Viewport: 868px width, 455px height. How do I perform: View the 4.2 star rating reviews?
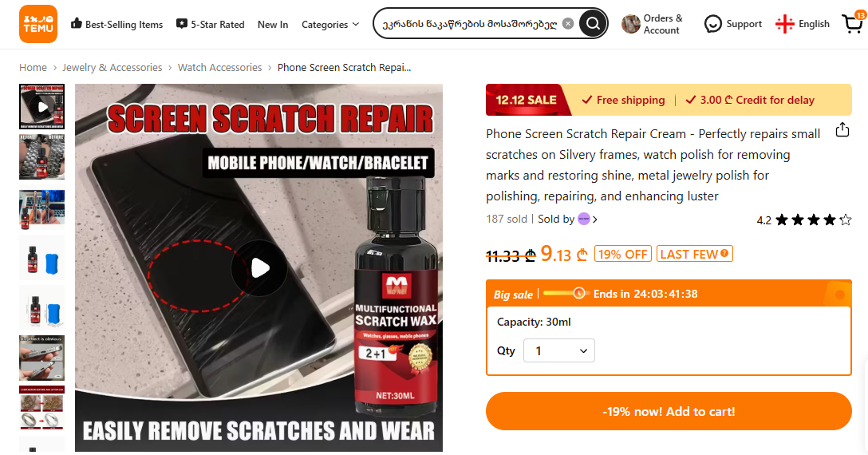(x=804, y=220)
